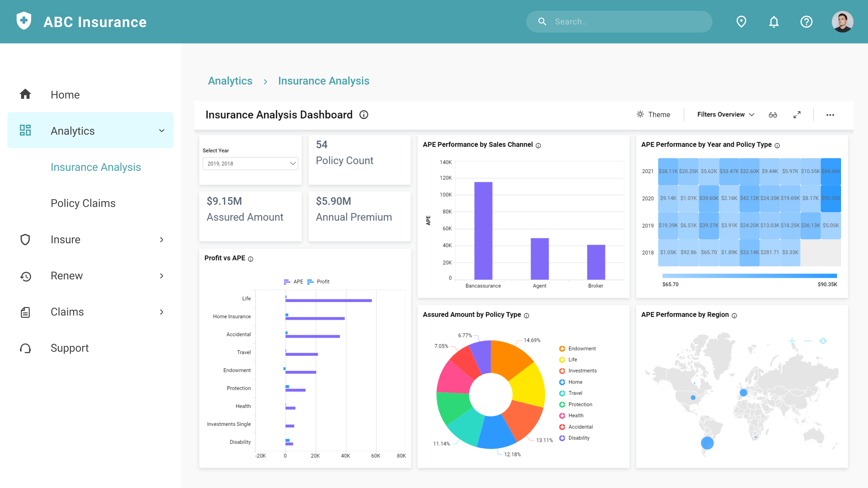Screen dimensions: 868x488
Task: Hide Endowment via the donut chart legend
Action: pyautogui.click(x=578, y=348)
